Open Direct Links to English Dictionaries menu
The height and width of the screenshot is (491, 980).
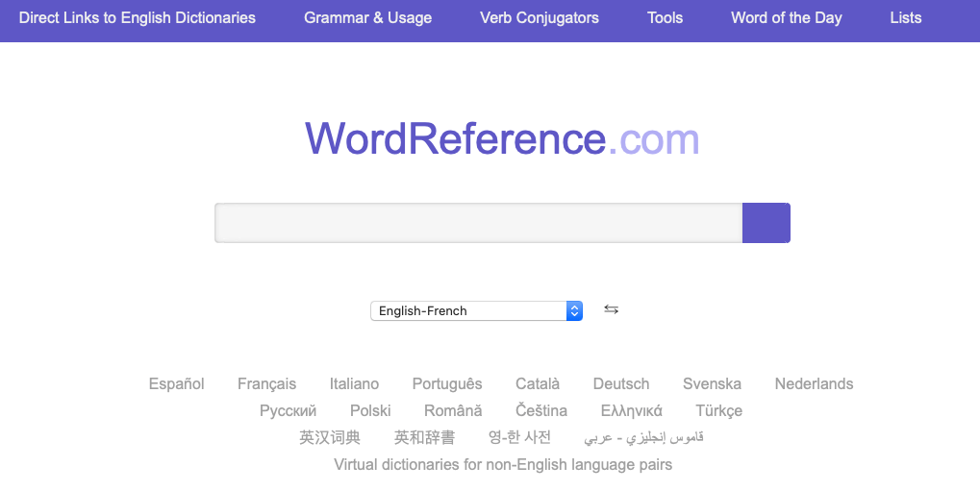138,18
